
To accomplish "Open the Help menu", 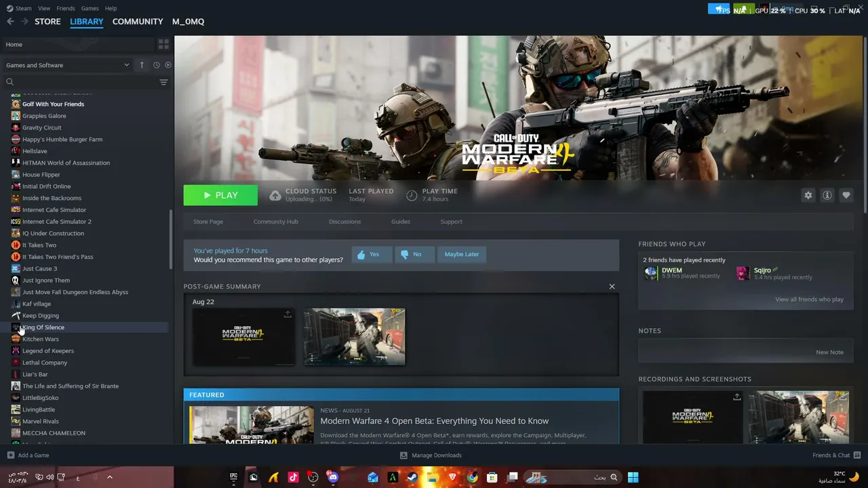I will [111, 8].
